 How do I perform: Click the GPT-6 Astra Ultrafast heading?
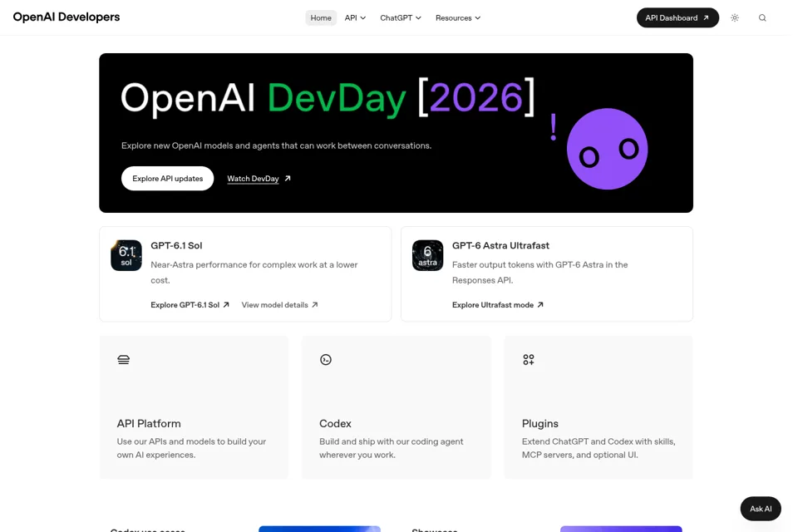pyautogui.click(x=500, y=245)
